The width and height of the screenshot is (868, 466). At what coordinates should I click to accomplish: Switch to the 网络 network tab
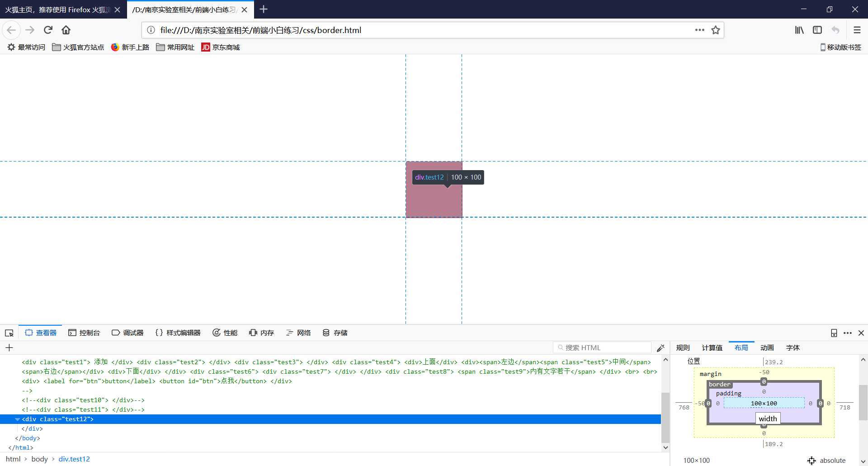tap(298, 333)
